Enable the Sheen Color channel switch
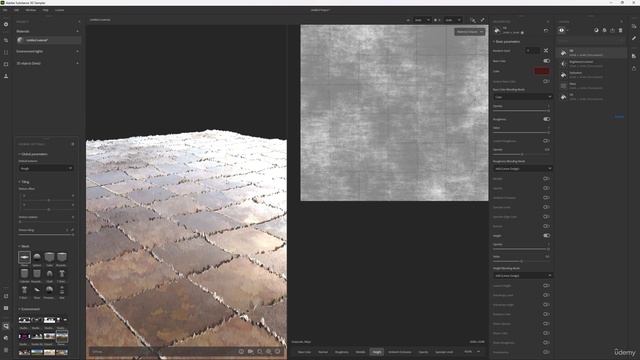This screenshot has height=360, width=640. [547, 333]
